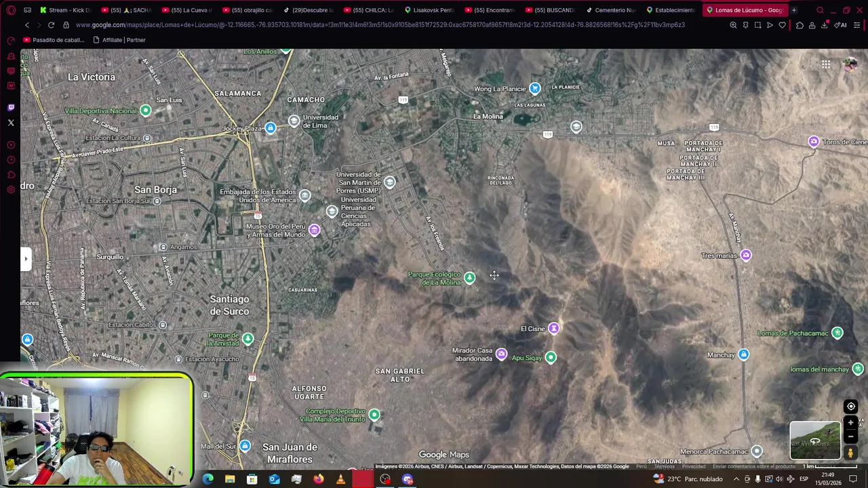Click the Tres marias pin

point(746,256)
